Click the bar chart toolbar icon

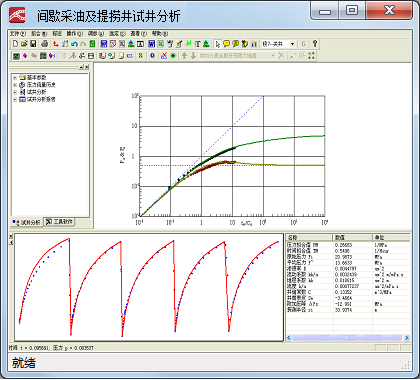coord(254,44)
